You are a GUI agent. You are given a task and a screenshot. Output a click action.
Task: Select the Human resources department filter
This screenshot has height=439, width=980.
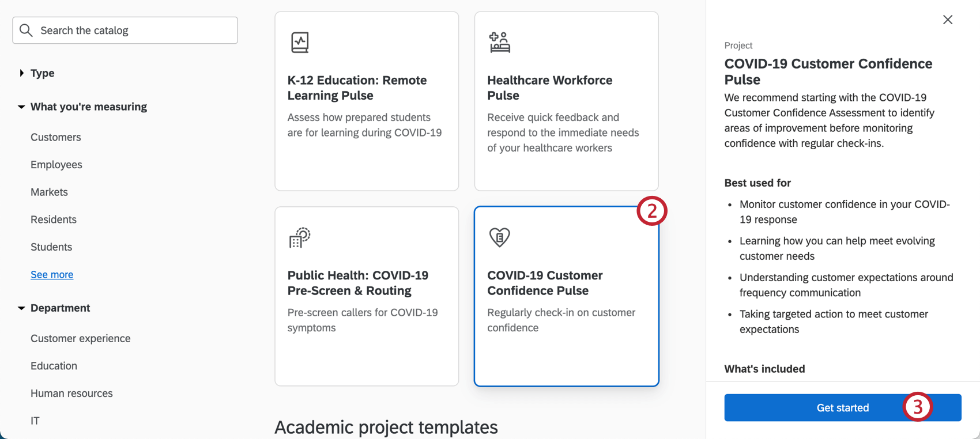71,393
